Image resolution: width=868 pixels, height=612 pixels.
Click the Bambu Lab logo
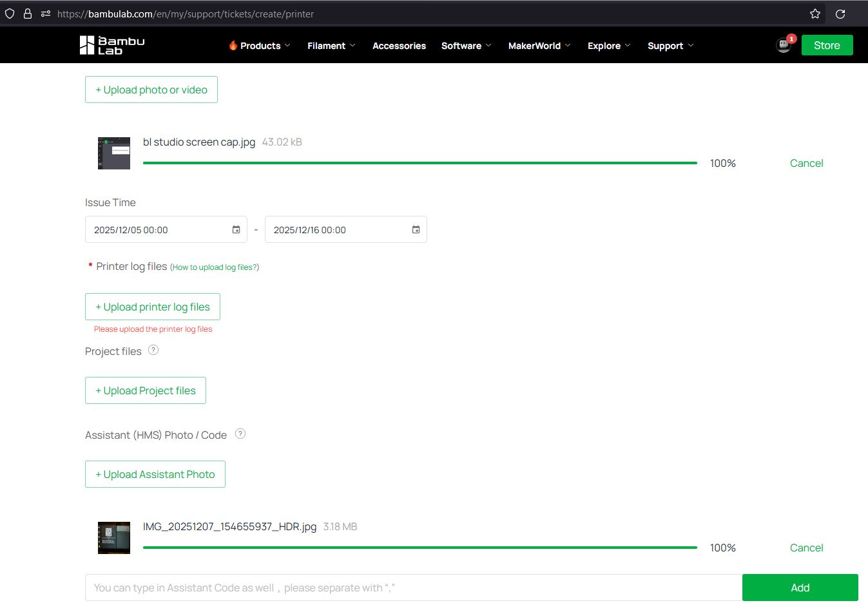(112, 45)
